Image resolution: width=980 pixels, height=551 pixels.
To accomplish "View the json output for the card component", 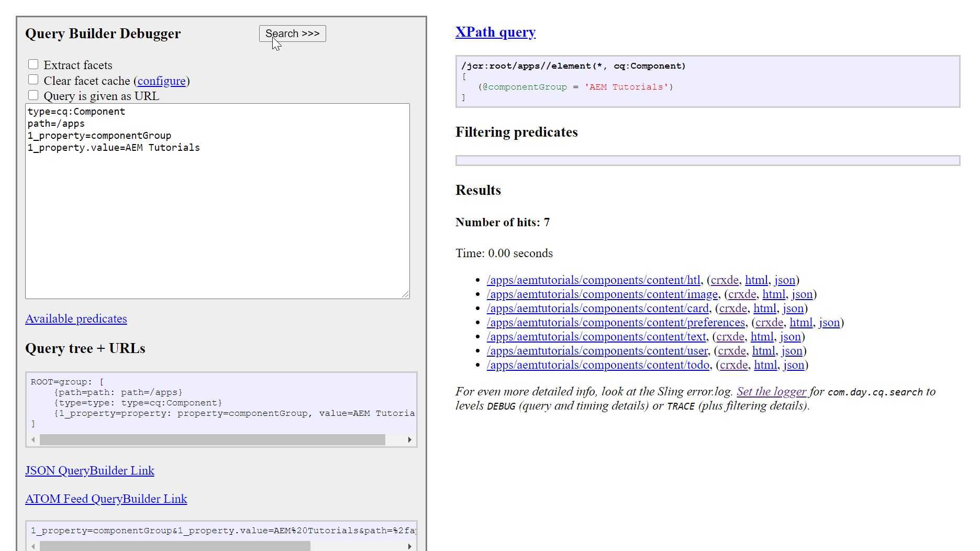I will pyautogui.click(x=793, y=308).
